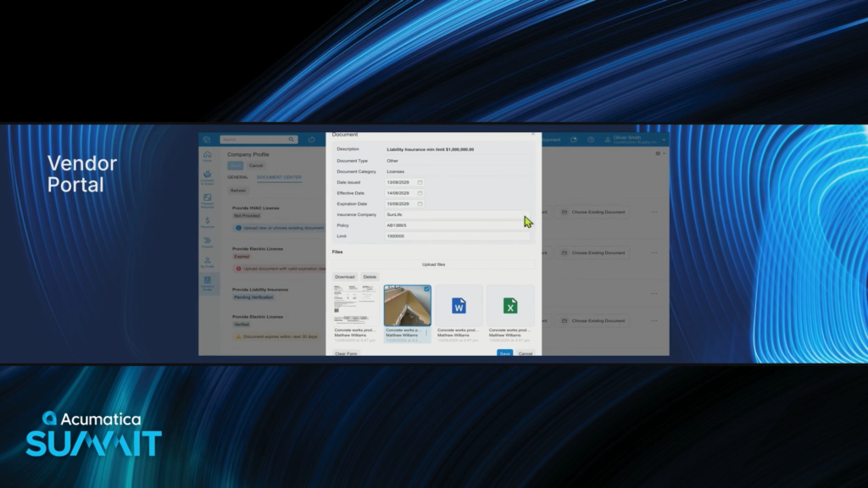Open My Profile sidebar icon
Viewport: 868px width, 488px height.
[x=207, y=262]
